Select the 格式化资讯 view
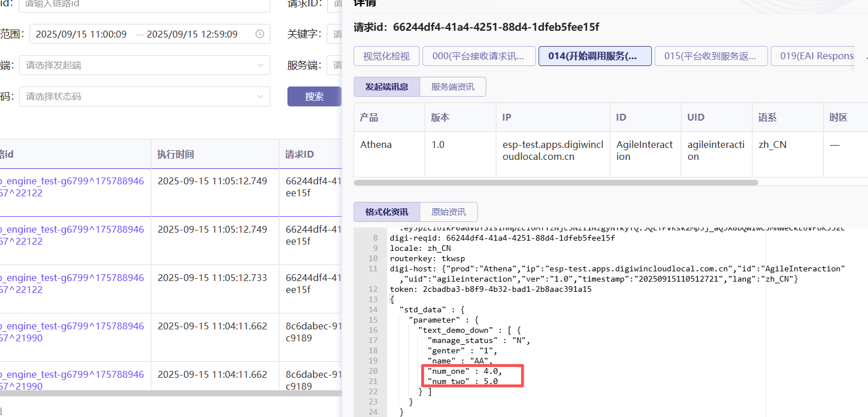This screenshot has height=417, width=868. coord(386,212)
